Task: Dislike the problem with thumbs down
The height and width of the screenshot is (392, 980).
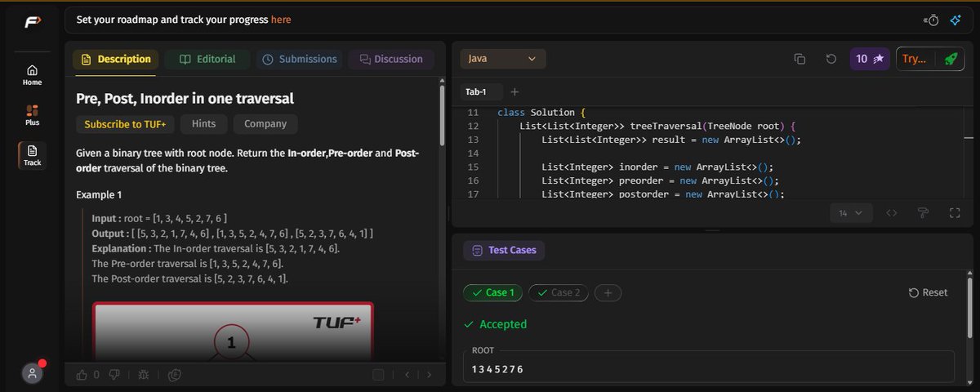Action: [x=114, y=375]
